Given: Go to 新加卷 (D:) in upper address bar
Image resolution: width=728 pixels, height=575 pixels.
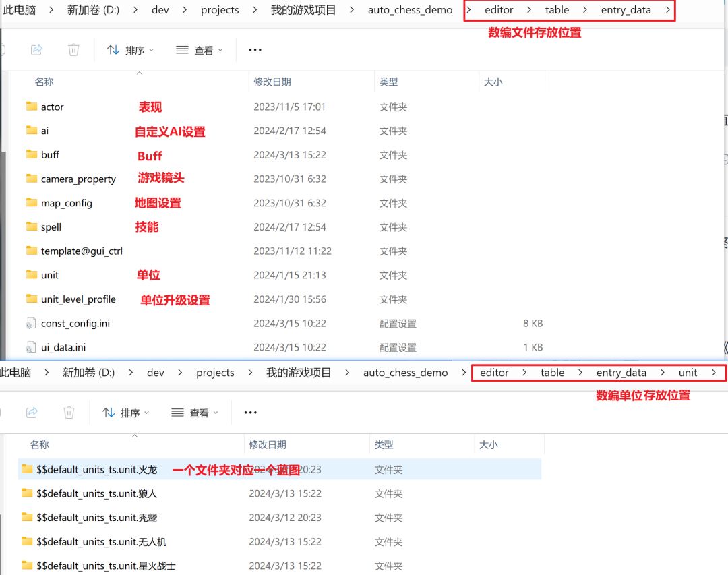Looking at the screenshot, I should point(93,9).
